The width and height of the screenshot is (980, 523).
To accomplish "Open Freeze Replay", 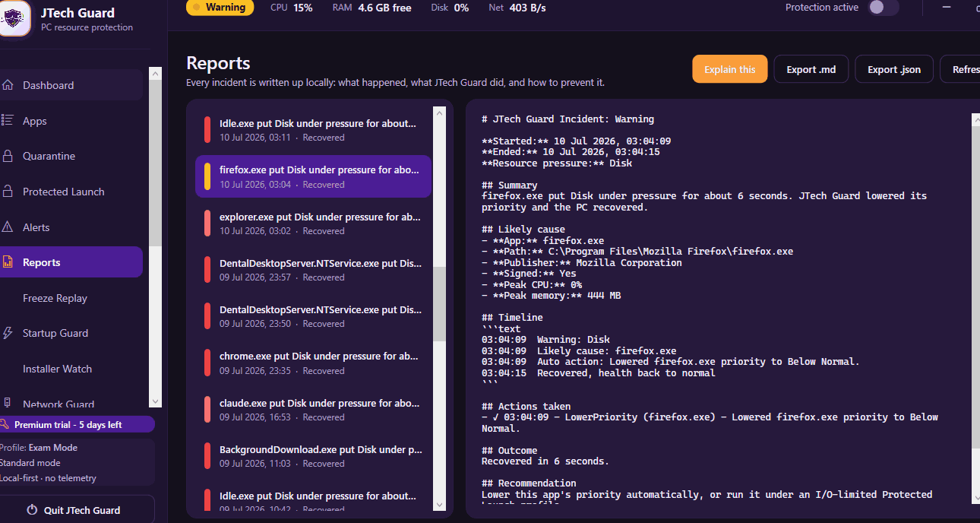I will pyautogui.click(x=71, y=298).
